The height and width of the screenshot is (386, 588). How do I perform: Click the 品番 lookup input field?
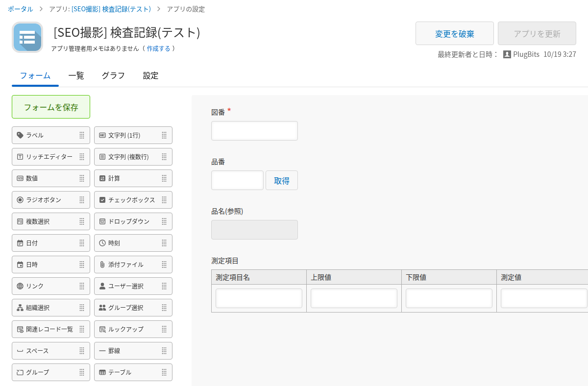click(x=237, y=180)
